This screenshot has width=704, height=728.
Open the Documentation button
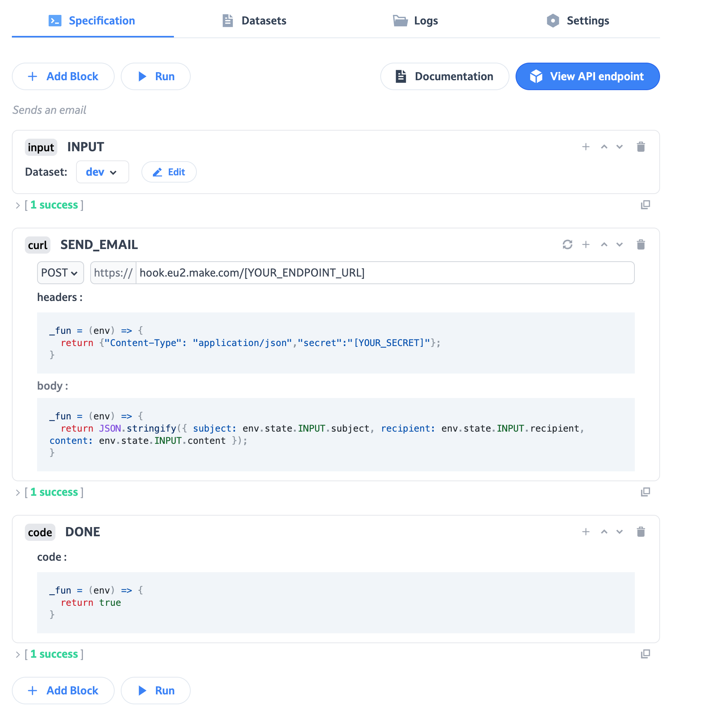[x=445, y=76]
